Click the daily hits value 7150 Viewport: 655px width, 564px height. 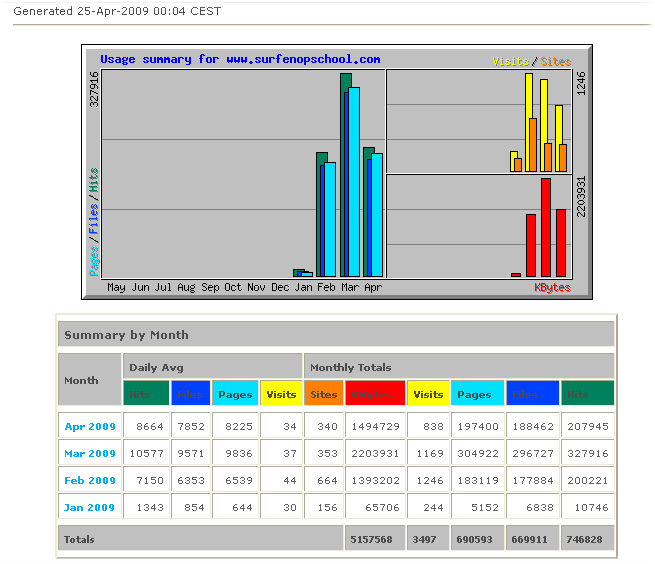(150, 480)
